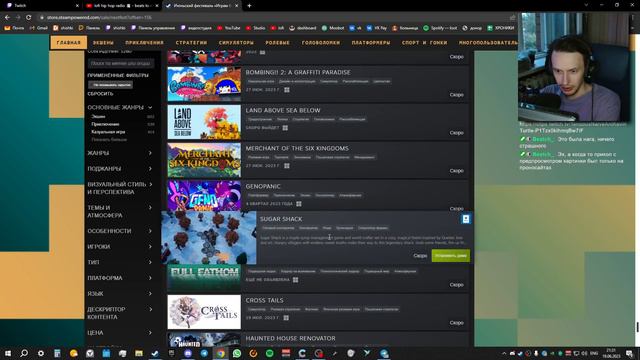This screenshot has height=360, width=640.
Task: Expand the ТИП filter section
Action: tap(120, 262)
